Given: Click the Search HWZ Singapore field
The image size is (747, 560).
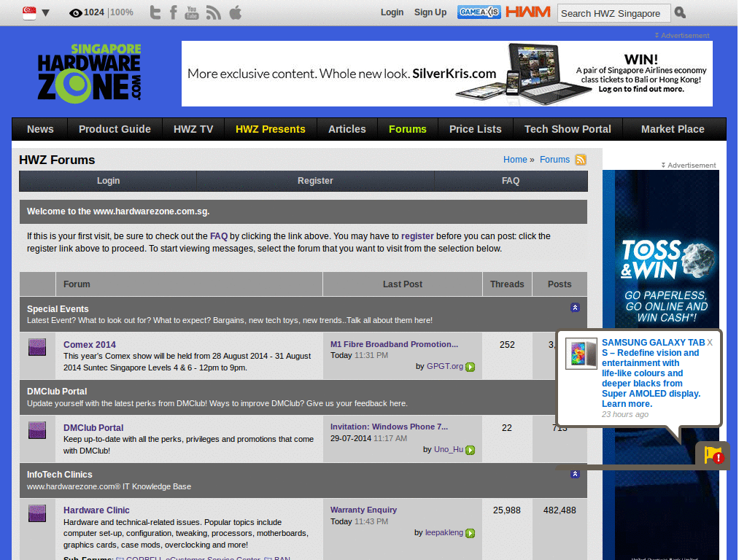Looking at the screenshot, I should [x=614, y=13].
